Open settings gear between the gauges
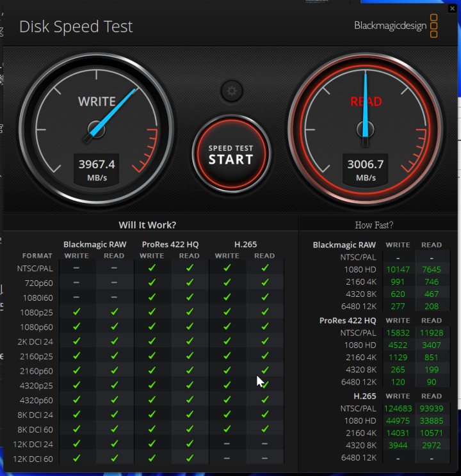461x476 pixels. point(232,91)
